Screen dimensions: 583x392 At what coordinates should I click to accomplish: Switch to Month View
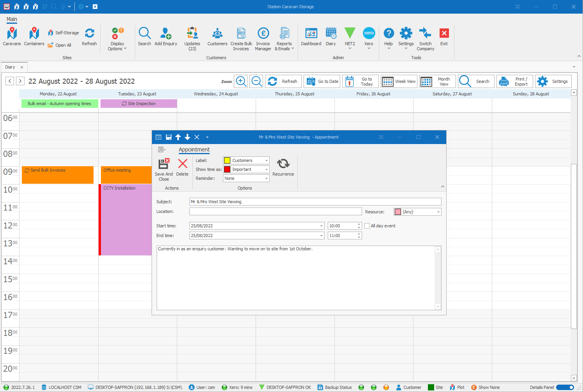click(x=438, y=81)
